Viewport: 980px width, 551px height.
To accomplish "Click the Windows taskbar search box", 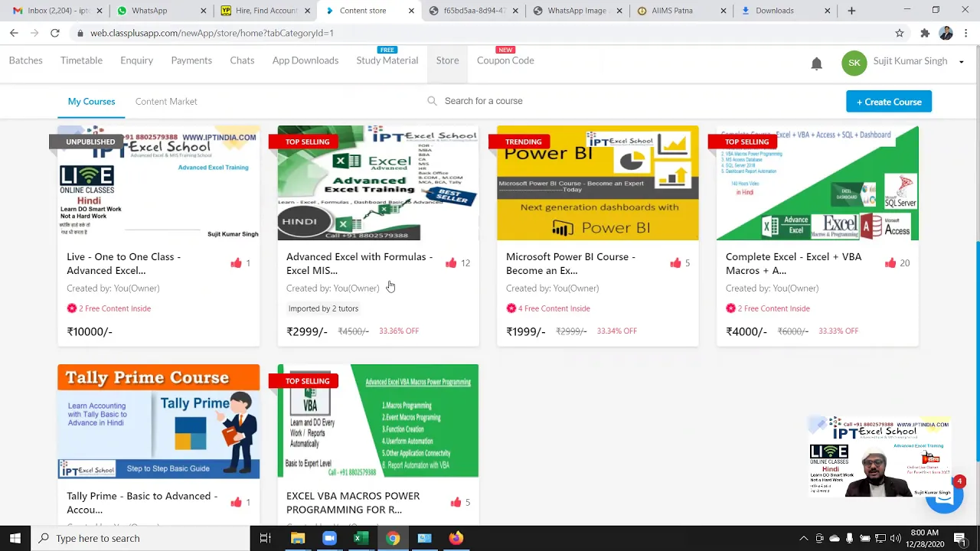I will (142, 538).
